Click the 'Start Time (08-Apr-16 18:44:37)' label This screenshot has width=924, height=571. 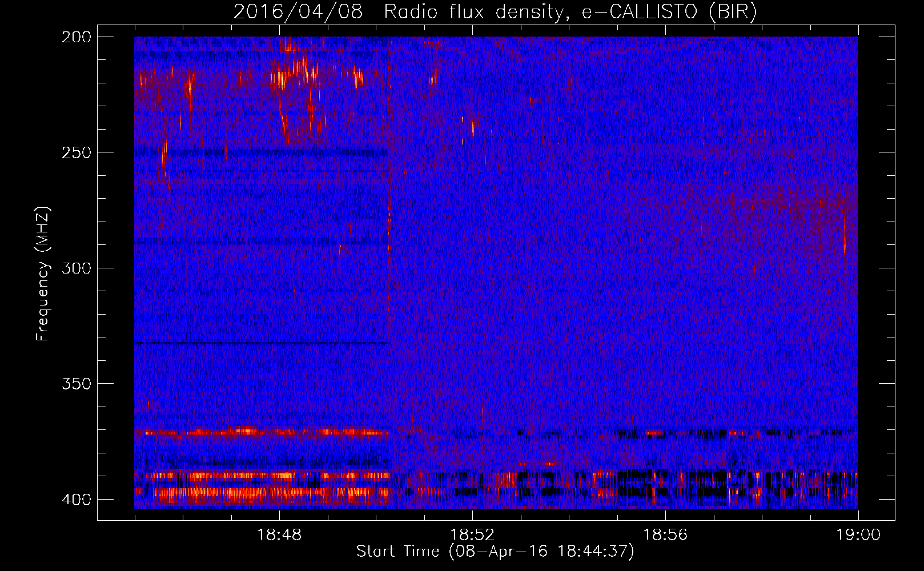tap(495, 552)
